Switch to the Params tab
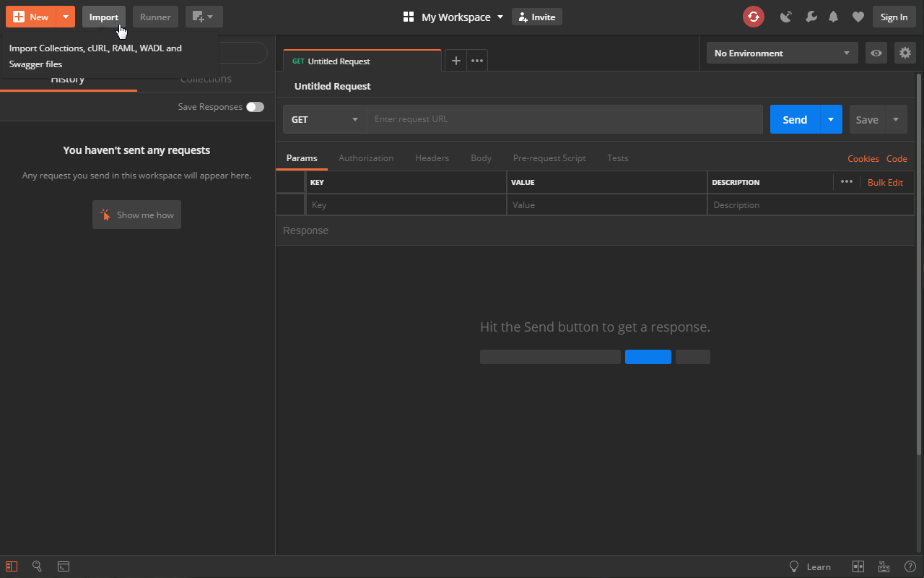 tap(302, 158)
